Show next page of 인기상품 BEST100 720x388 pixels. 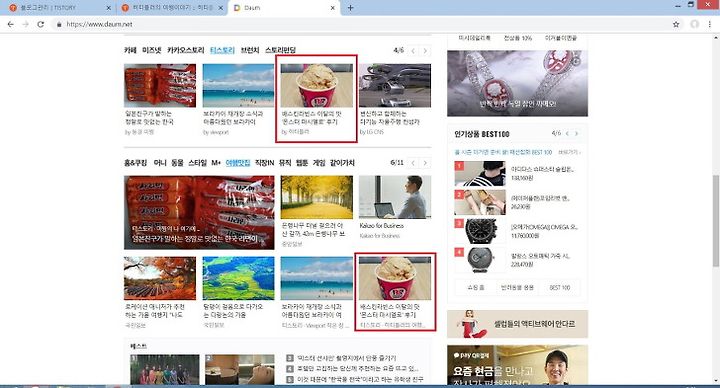pos(577,134)
